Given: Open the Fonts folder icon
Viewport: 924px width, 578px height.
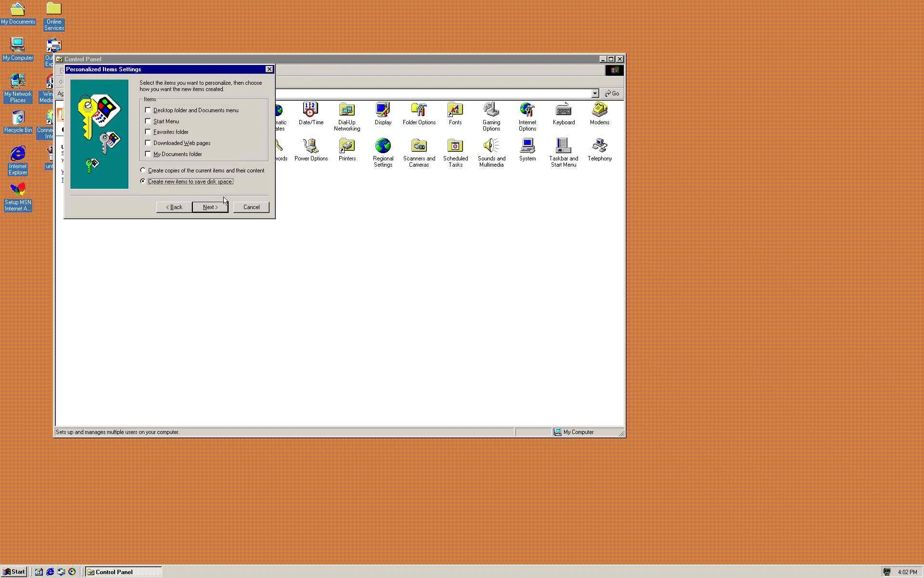Looking at the screenshot, I should click(x=455, y=110).
